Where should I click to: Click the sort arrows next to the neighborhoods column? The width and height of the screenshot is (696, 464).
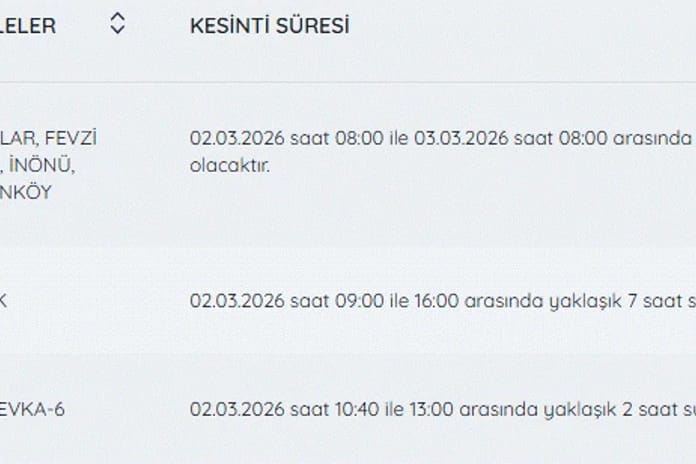point(117,25)
